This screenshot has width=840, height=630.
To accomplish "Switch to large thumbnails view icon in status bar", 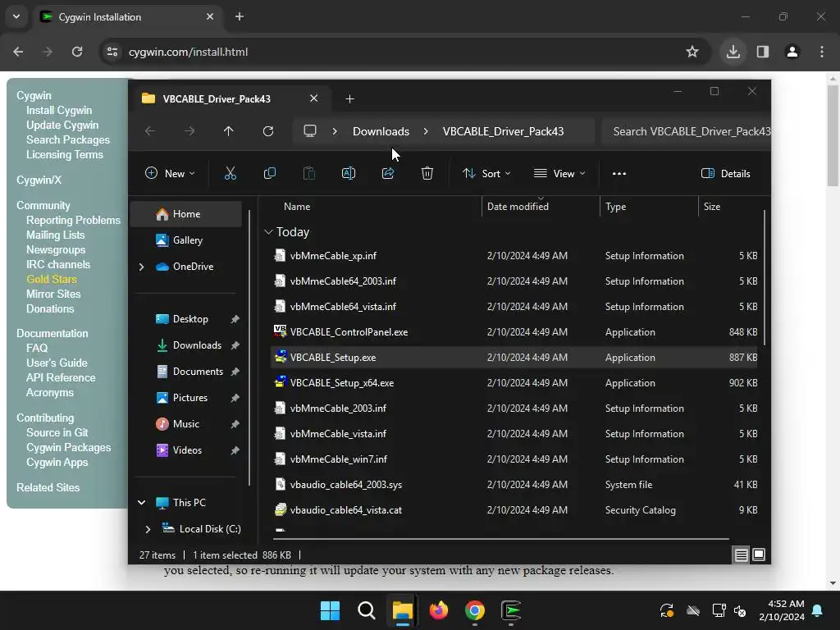I will (x=759, y=555).
